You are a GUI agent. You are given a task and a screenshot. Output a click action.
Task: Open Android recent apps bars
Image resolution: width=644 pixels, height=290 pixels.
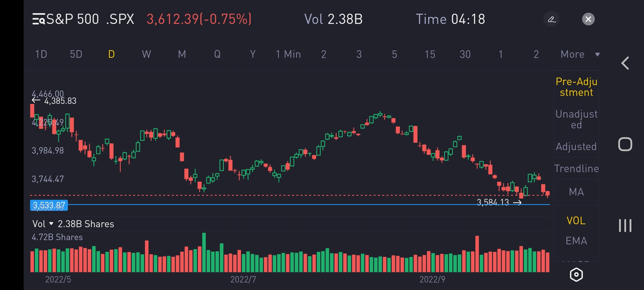tap(625, 226)
